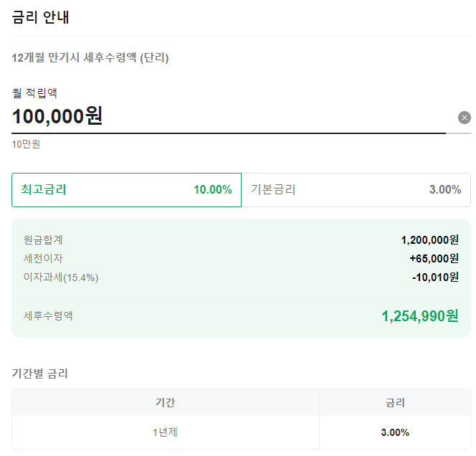Click the 이자과세(15.4%) label
This screenshot has height=456, width=476.
(61, 277)
